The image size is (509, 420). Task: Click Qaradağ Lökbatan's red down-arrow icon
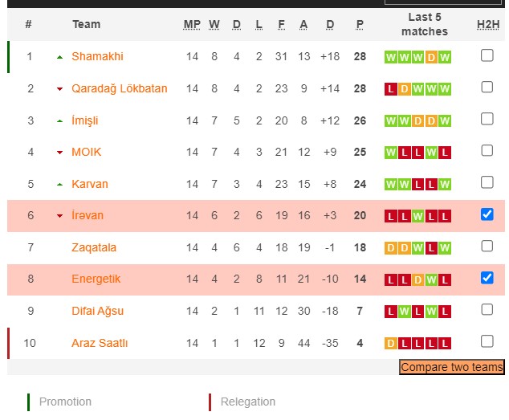point(59,89)
